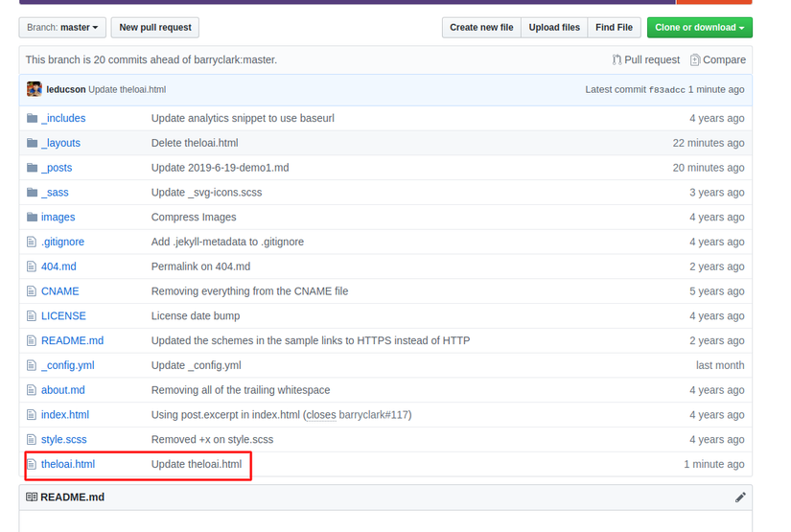Click the images folder icon

(33, 217)
